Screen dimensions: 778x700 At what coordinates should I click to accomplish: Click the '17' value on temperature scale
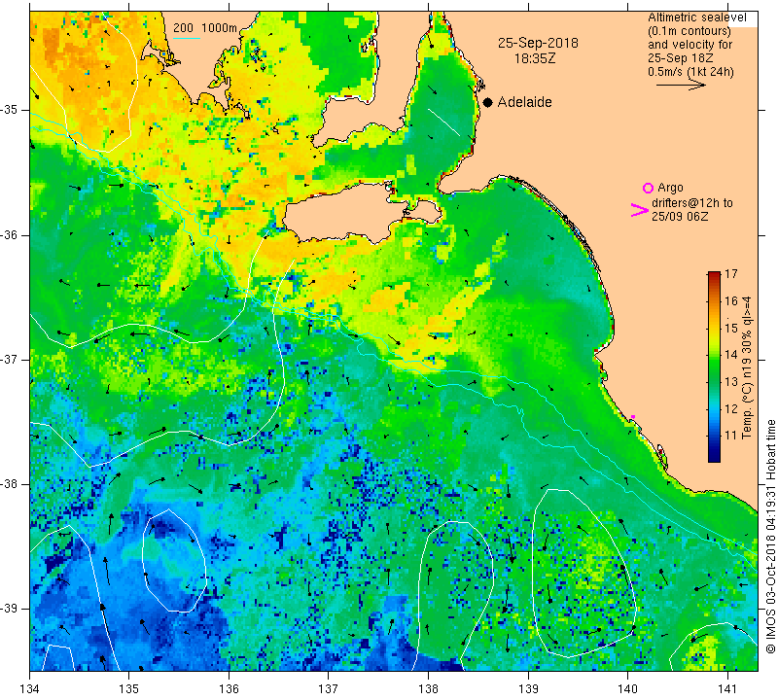click(x=731, y=274)
